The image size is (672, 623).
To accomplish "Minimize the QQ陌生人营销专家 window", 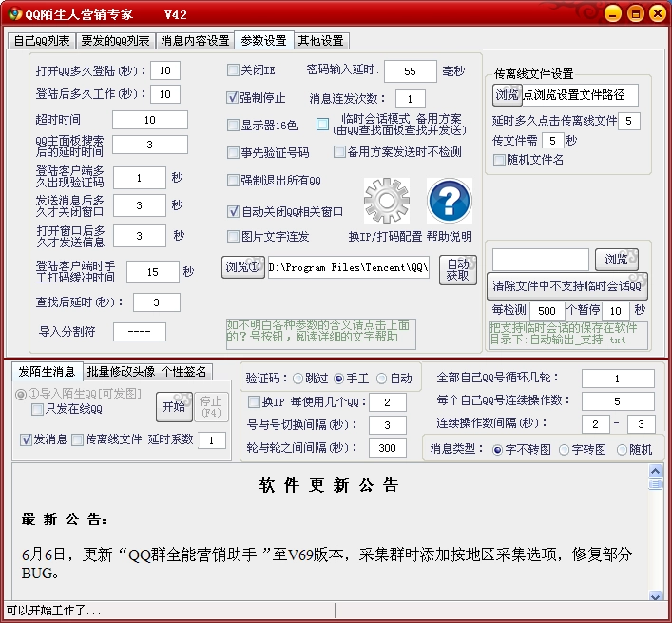I will pyautogui.click(x=612, y=13).
